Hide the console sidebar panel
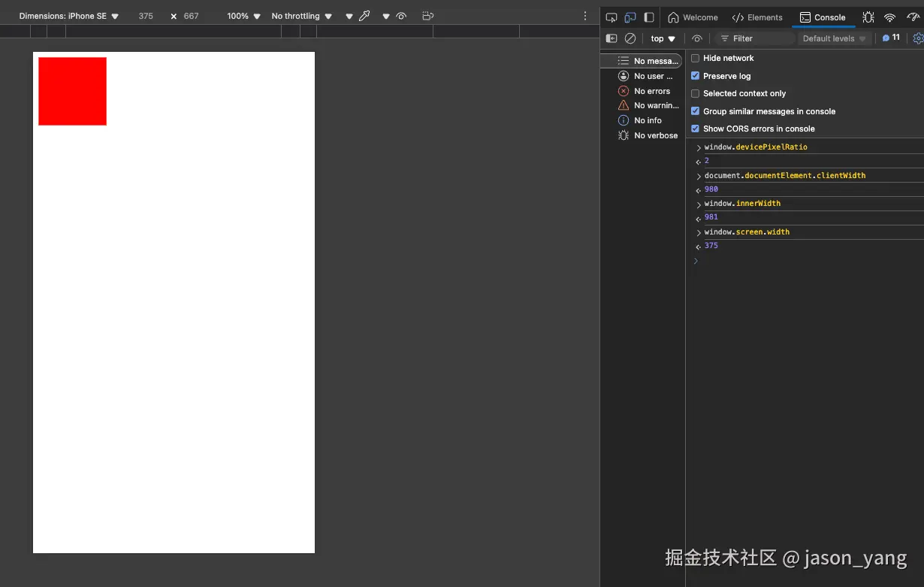 pyautogui.click(x=611, y=38)
